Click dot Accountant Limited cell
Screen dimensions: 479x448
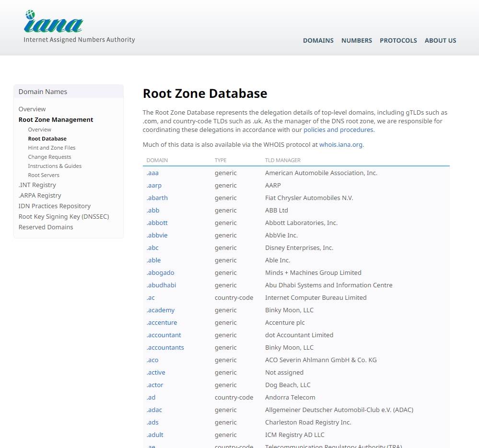click(299, 335)
